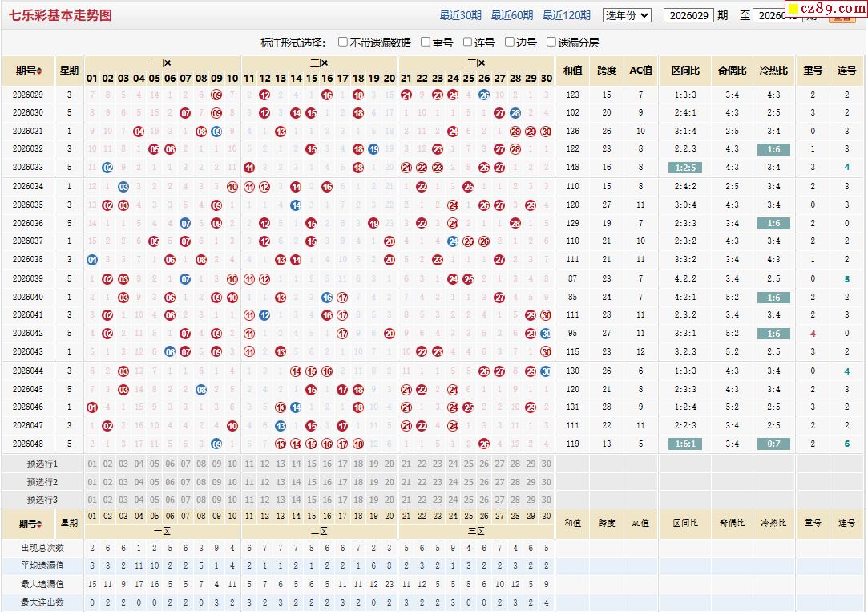Image resolution: width=868 pixels, height=612 pixels.
Task: Click red ball 09 in row 2026029
Action: tap(216, 95)
